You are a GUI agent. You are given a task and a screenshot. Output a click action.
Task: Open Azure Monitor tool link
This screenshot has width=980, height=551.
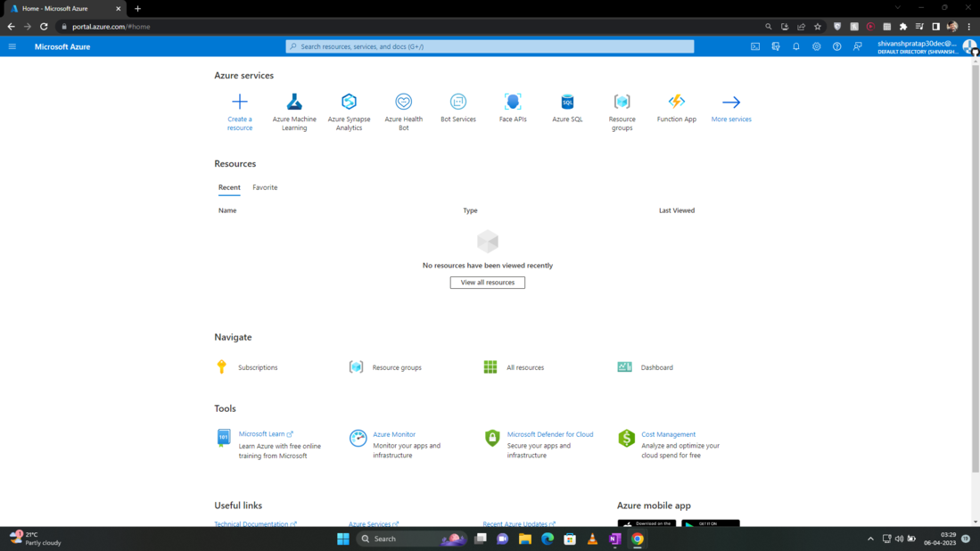pos(394,434)
